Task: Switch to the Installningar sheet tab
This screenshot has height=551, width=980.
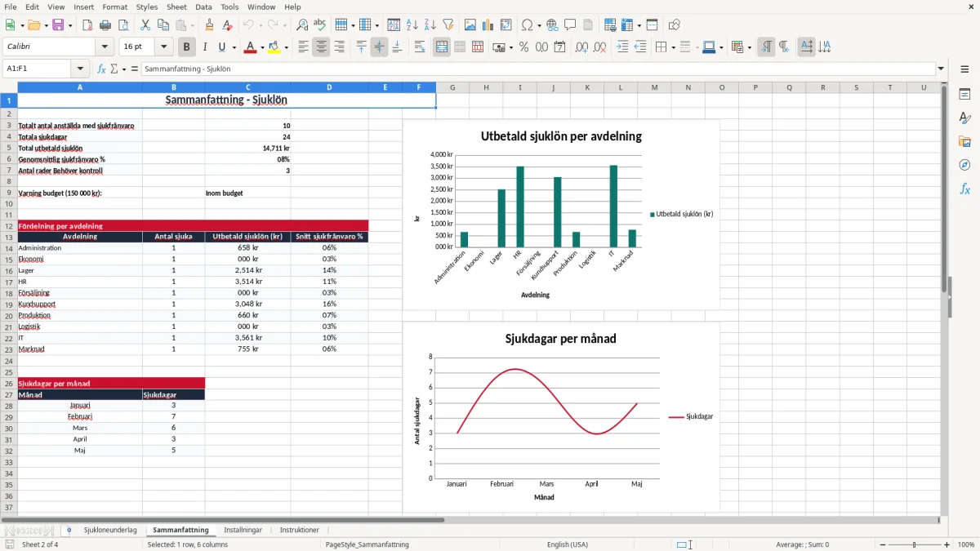Action: [x=243, y=530]
